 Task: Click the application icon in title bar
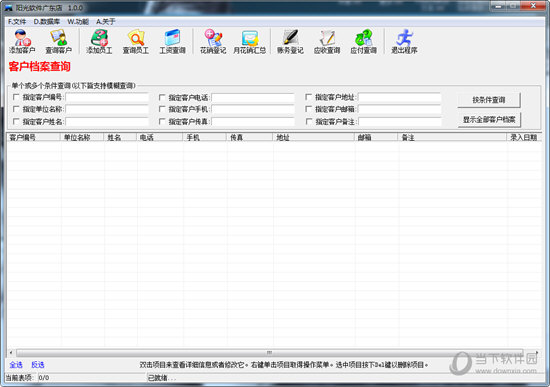click(x=8, y=7)
